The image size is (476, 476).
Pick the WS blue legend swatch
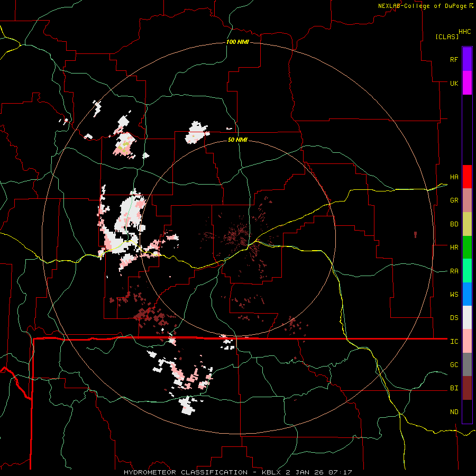tap(467, 294)
